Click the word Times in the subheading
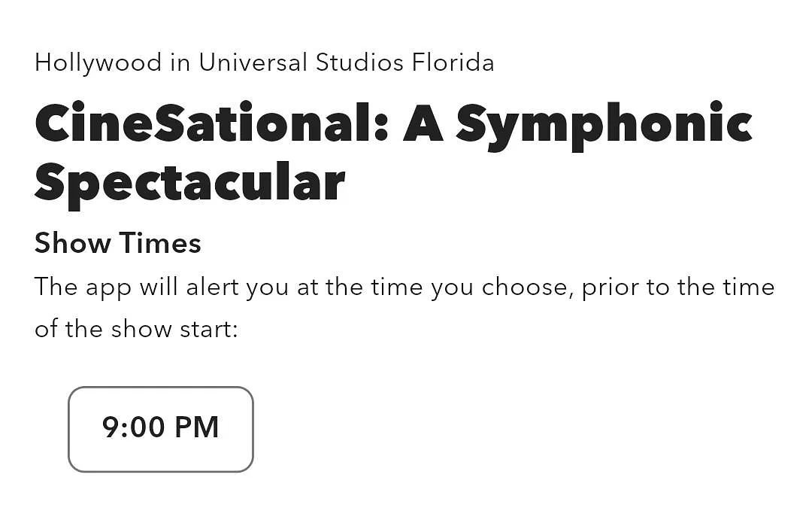This screenshot has width=812, height=511. (160, 243)
